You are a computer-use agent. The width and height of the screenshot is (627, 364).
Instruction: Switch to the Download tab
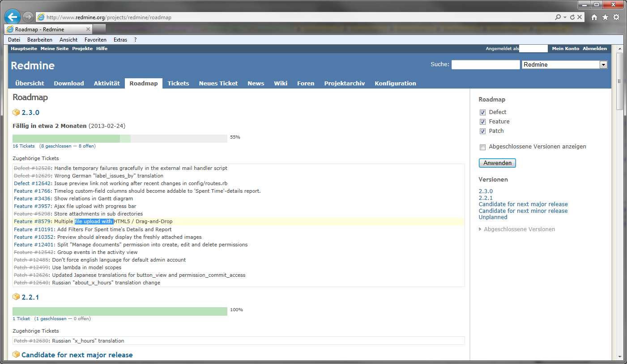coord(69,83)
